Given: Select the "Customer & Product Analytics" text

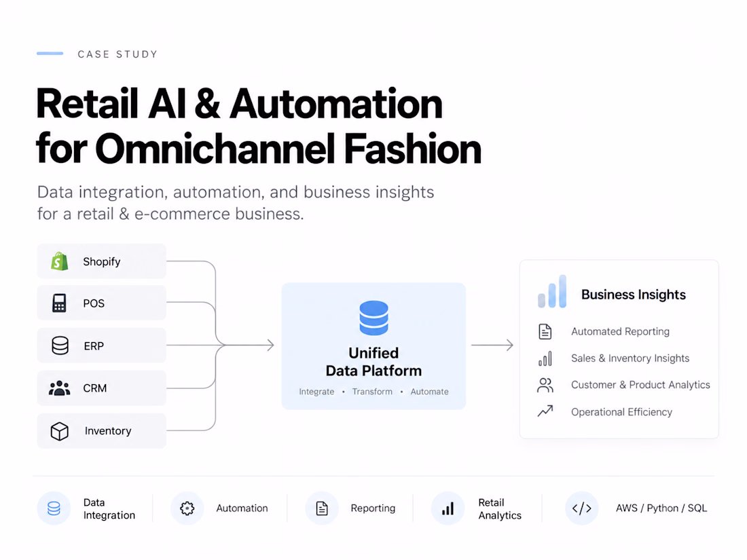Looking at the screenshot, I should [x=640, y=385].
